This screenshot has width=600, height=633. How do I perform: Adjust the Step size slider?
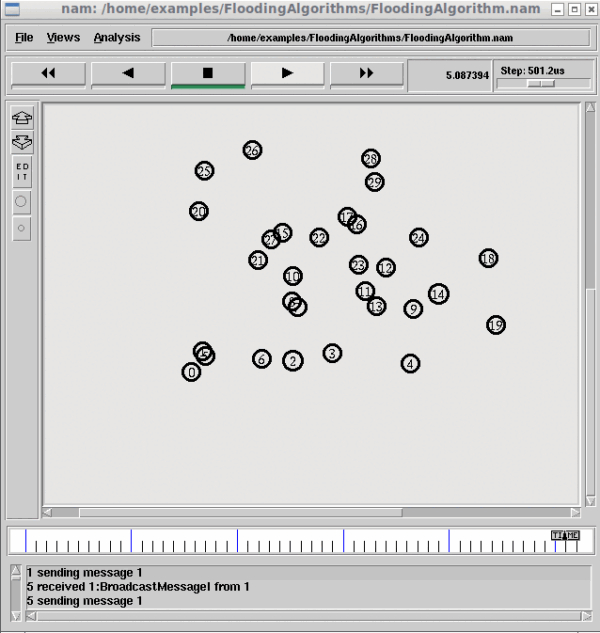[543, 84]
